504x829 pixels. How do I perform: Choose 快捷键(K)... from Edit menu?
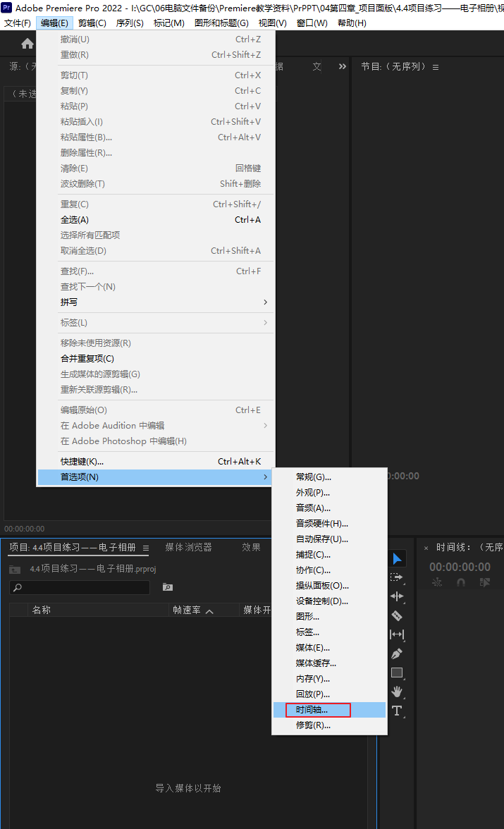[82, 462]
